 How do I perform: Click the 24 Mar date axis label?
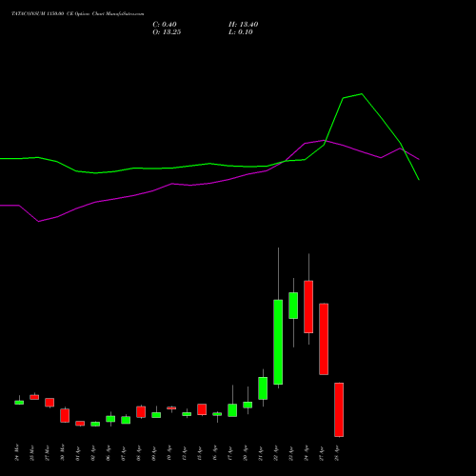pos(17,452)
